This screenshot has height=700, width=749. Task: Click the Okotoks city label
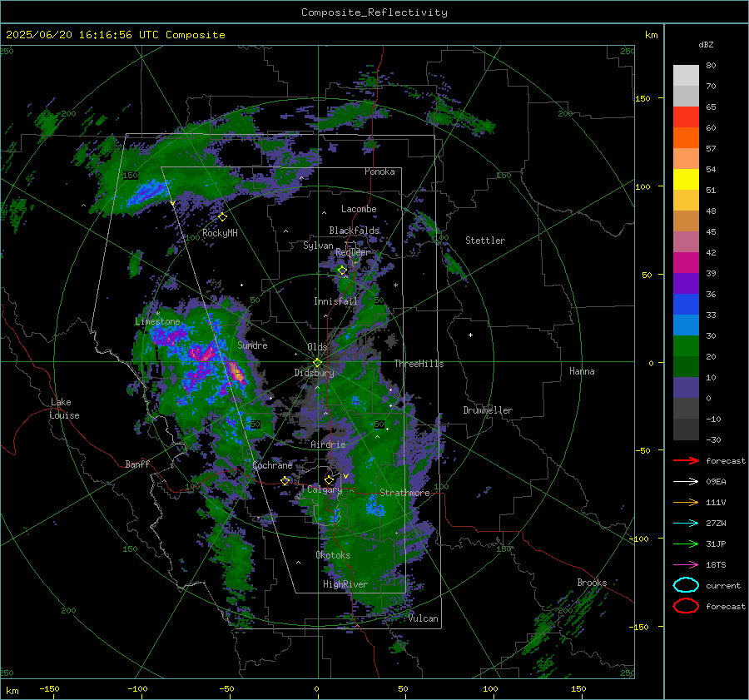(x=333, y=555)
